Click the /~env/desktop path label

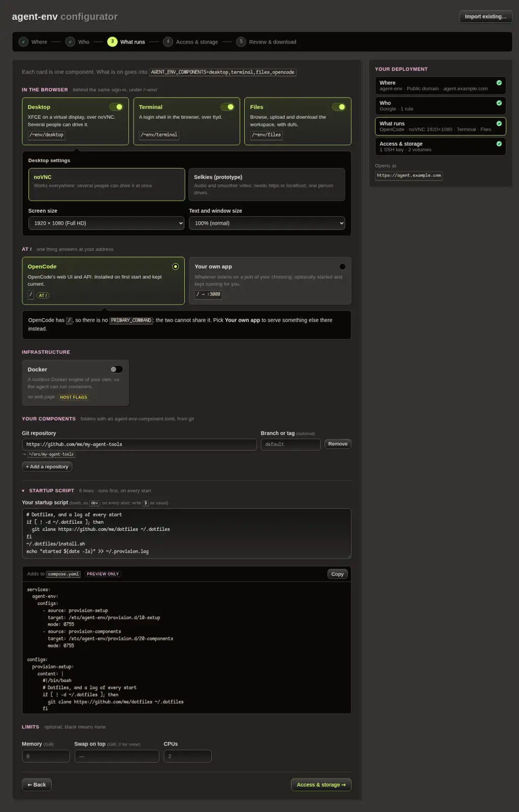click(x=47, y=135)
